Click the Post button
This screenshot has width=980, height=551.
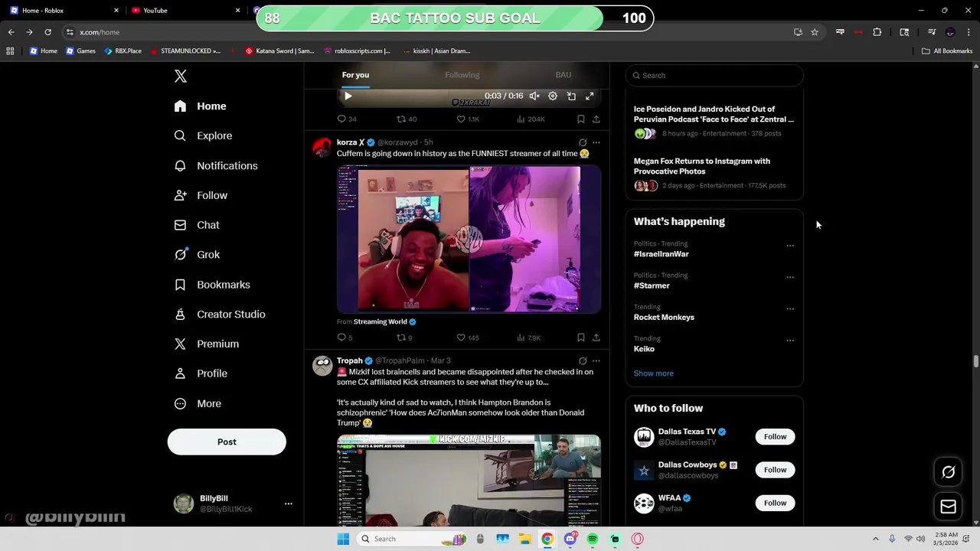[227, 442]
